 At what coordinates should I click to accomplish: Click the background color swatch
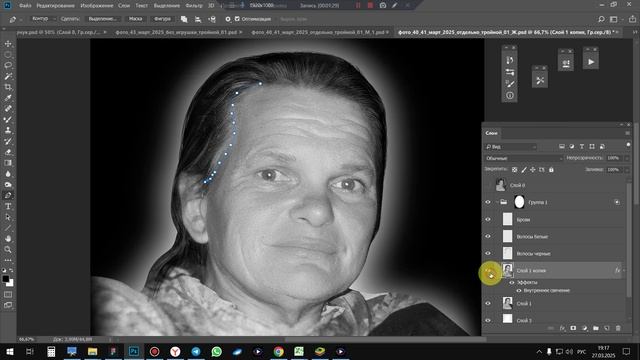pos(10,283)
